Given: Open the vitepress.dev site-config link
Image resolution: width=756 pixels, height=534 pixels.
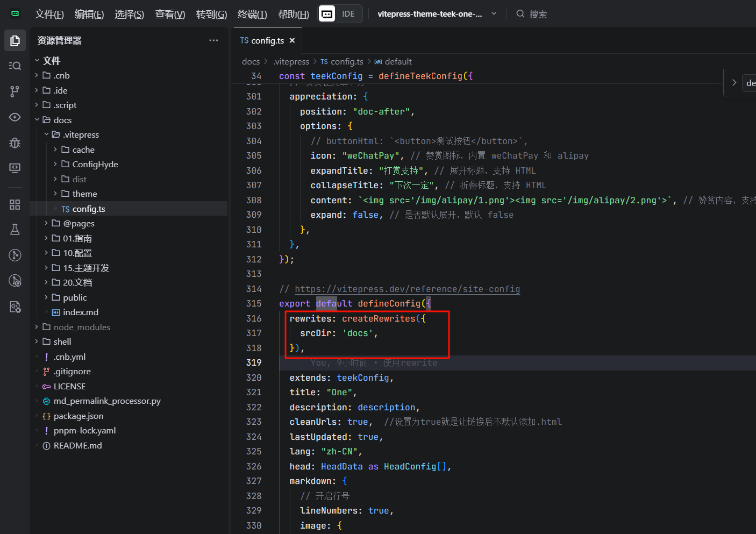Looking at the screenshot, I should coord(407,289).
